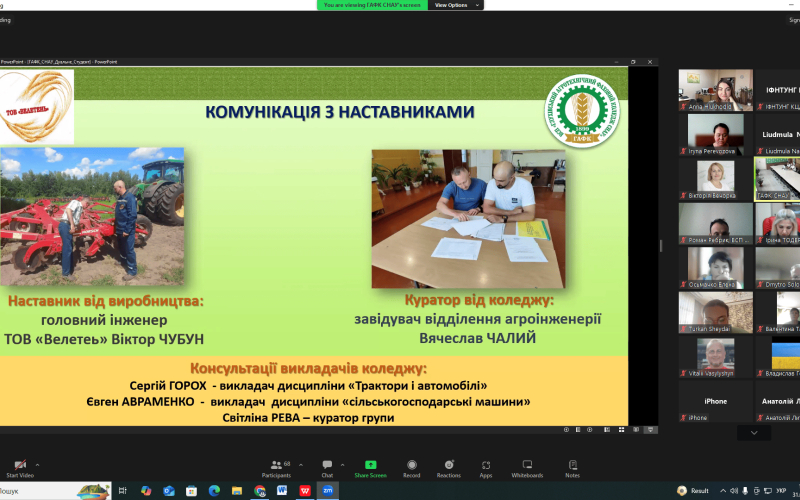Show hidden system tray icons
This screenshot has width=800, height=500.
tap(722, 491)
